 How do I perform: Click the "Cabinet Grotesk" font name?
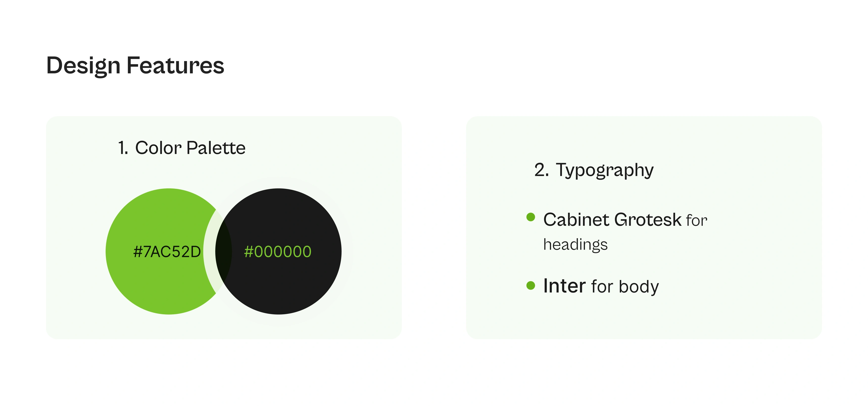pos(612,220)
